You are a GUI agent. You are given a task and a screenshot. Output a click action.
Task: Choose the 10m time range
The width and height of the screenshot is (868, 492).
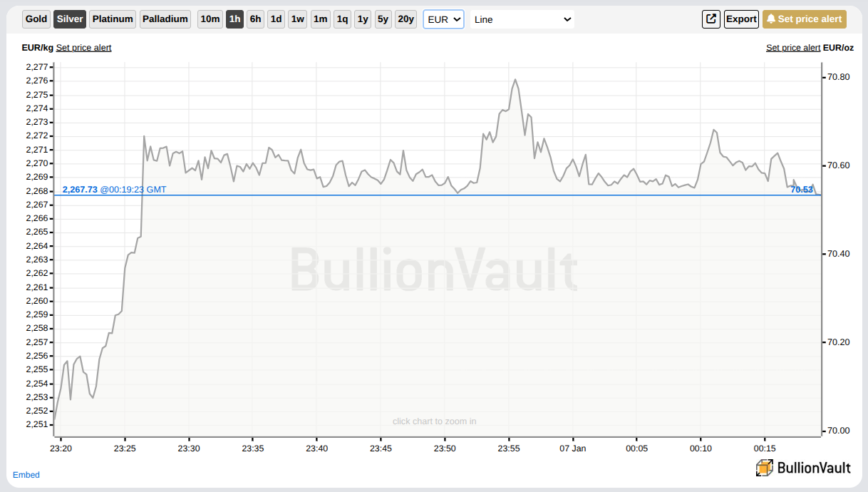[210, 19]
